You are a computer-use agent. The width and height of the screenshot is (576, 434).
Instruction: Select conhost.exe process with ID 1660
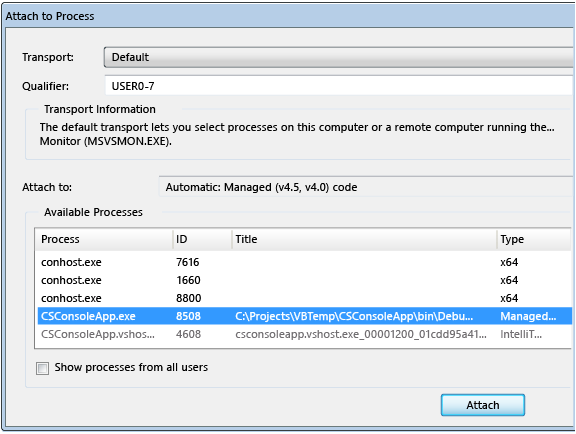304,280
